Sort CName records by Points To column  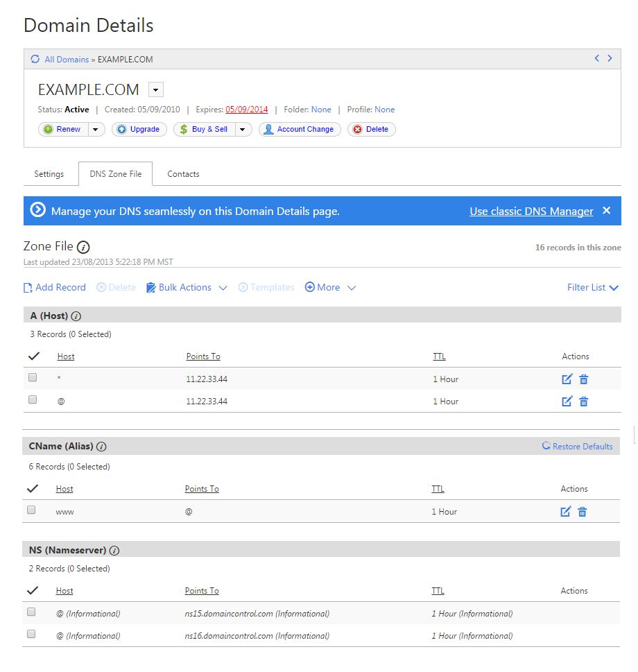pos(202,489)
